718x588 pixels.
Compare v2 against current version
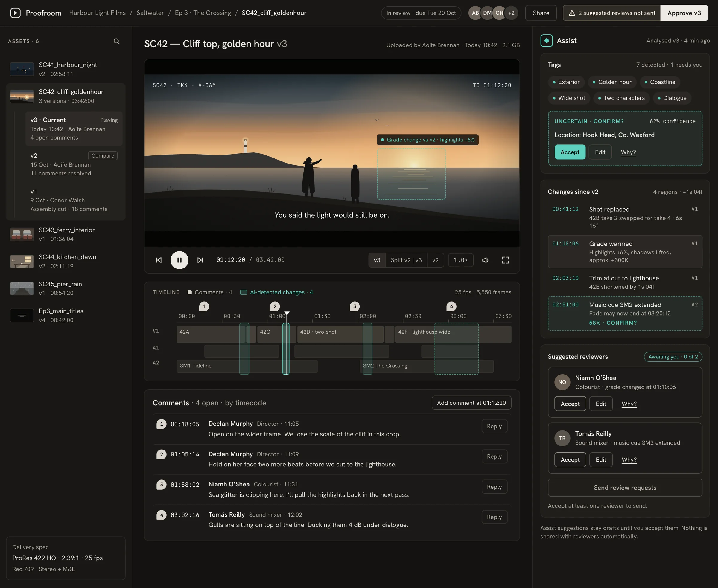pyautogui.click(x=103, y=155)
